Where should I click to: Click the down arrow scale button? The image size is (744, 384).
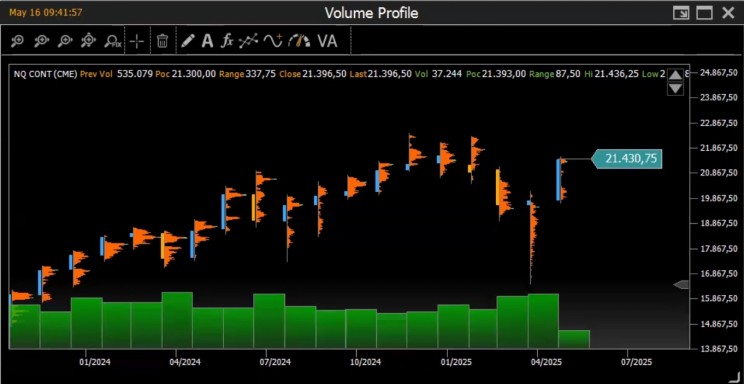(675, 88)
